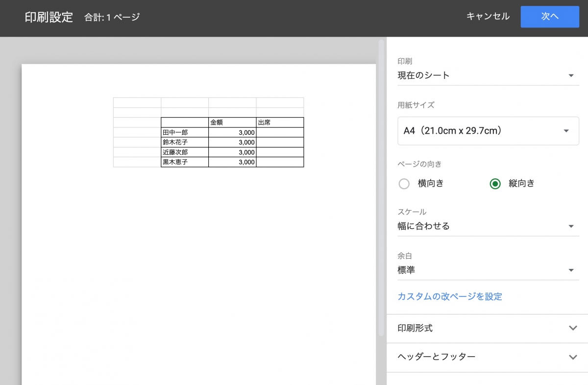
Task: Open the 余白 dropdown
Action: [488, 269]
